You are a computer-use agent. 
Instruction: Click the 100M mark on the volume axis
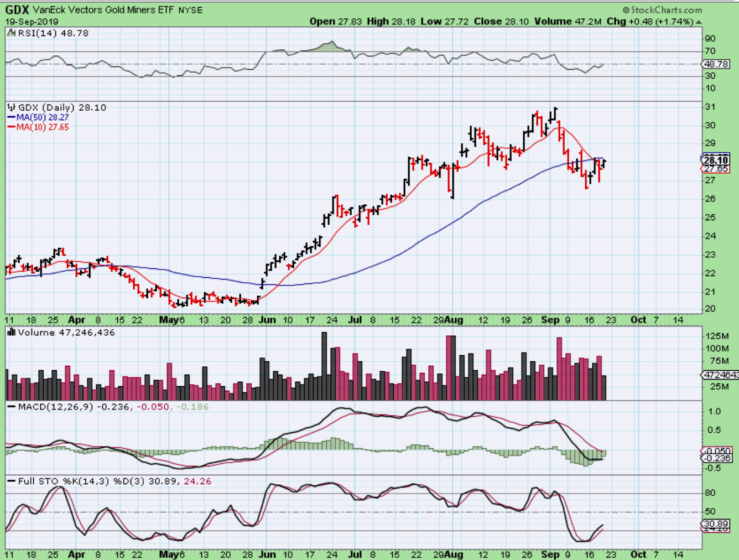[717, 349]
